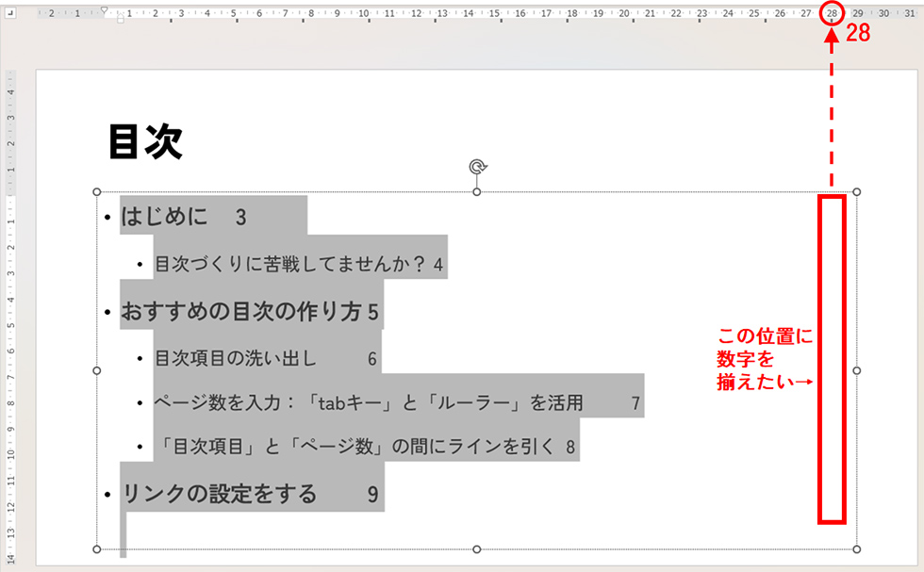Viewport: 924px width, 572px height.
Task: Click the line 目次づくりに苦戦してませんか？
Action: pos(290,264)
